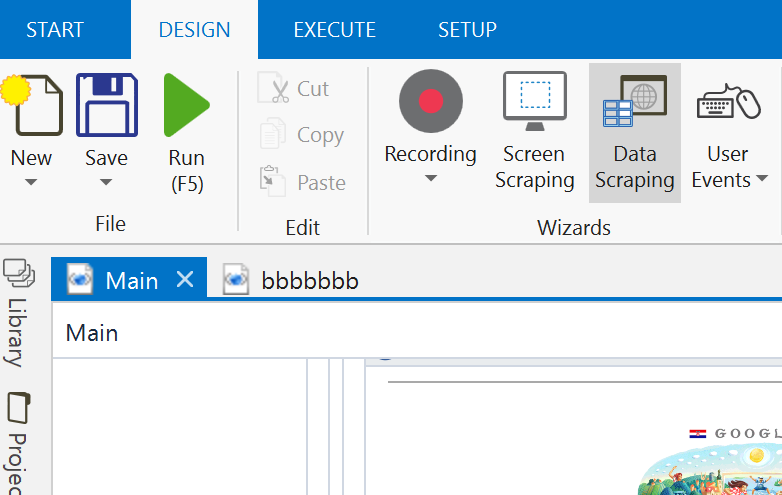Click the User Events keyboard-mouse icon
This screenshot has width=782, height=495.
point(728,101)
